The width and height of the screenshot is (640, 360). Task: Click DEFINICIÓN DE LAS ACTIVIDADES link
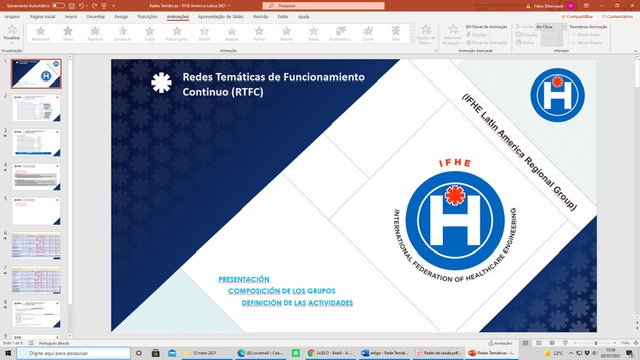click(x=297, y=303)
